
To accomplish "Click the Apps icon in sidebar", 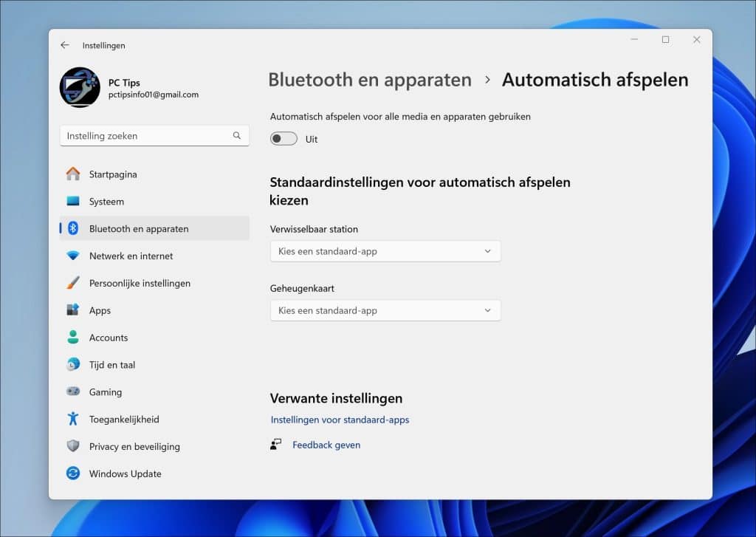I will point(73,309).
